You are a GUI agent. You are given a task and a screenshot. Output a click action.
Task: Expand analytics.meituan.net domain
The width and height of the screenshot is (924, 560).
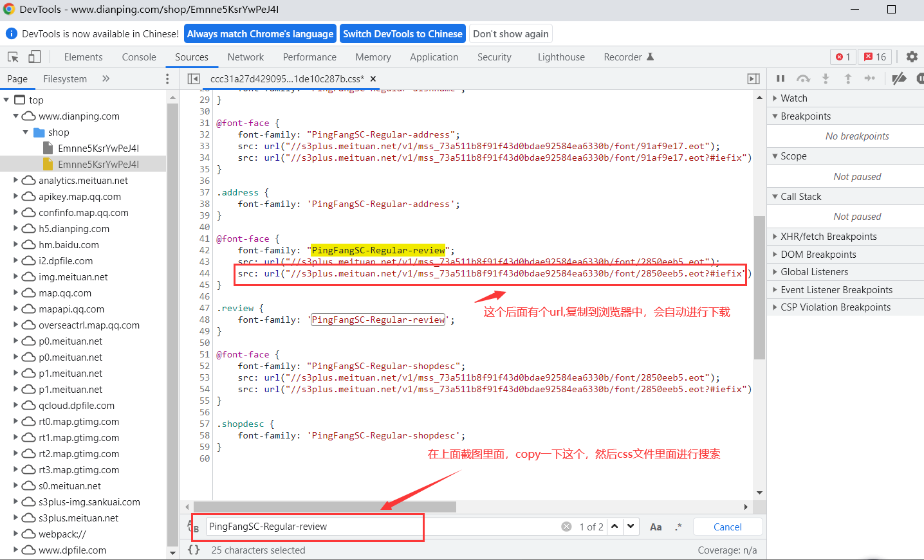16,180
